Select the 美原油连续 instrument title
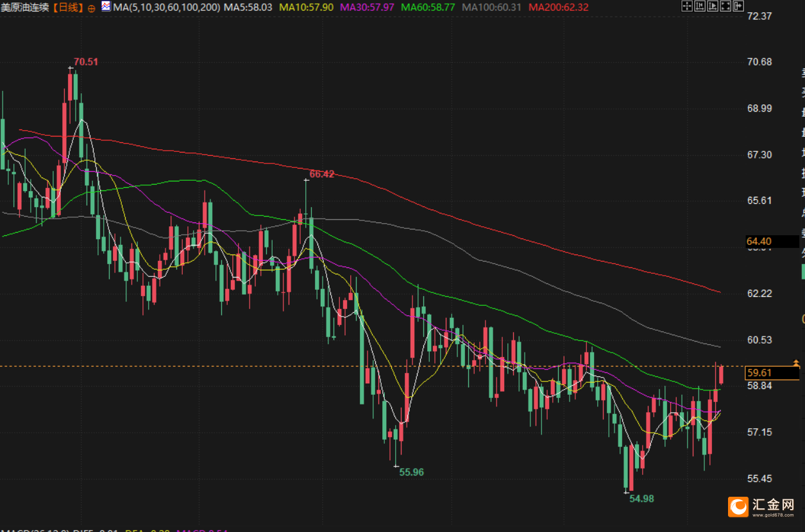Viewport: 805px width, 532px height. pyautogui.click(x=25, y=8)
